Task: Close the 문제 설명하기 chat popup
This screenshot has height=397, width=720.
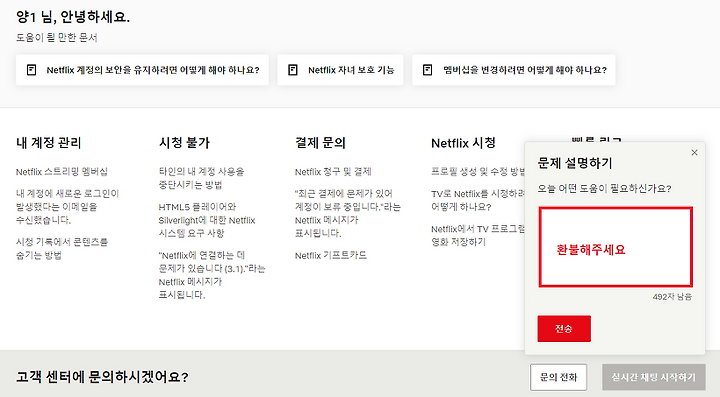Action: point(694,152)
